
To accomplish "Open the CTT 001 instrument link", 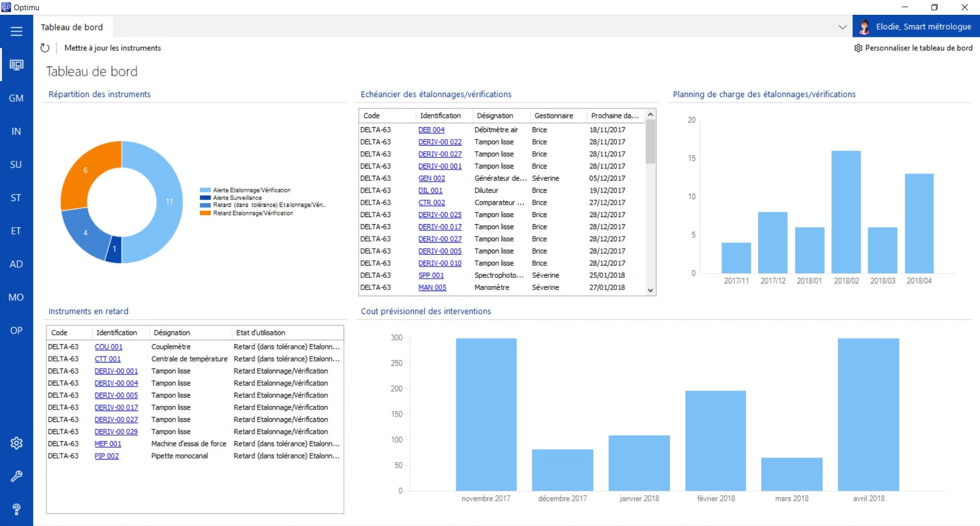I will coord(107,359).
